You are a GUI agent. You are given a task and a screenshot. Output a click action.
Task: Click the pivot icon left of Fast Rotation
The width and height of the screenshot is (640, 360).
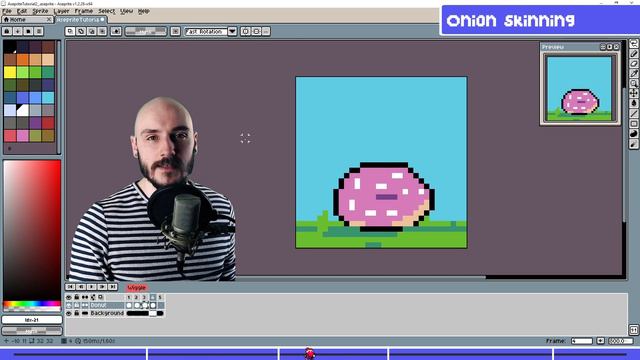click(176, 31)
